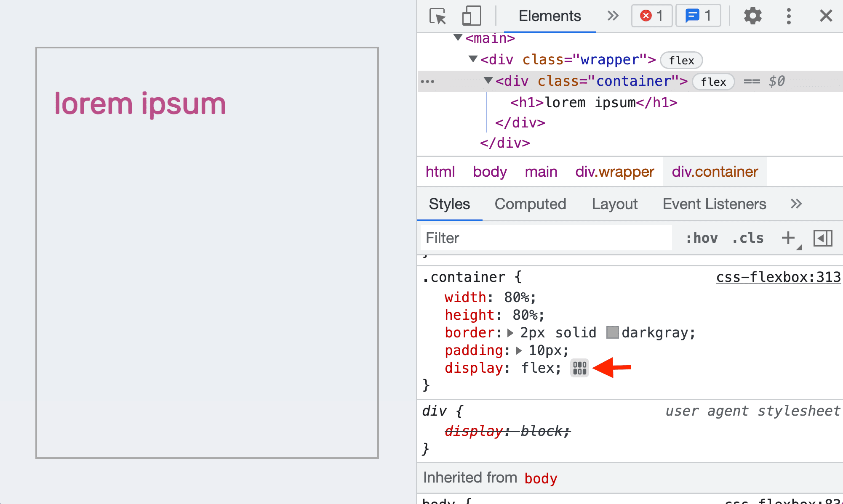Viewport: 843px width, 504px height.
Task: Toggle the :hov pseudo-class states panel
Action: coord(701,238)
